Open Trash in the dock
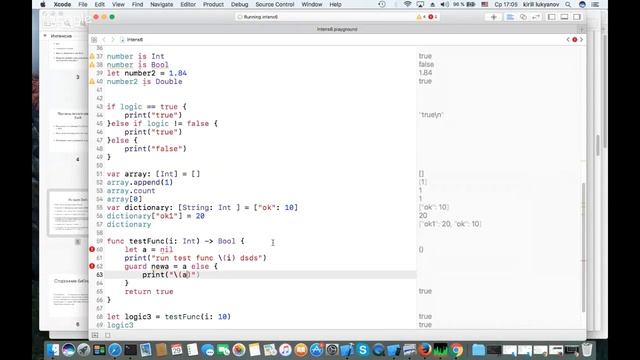Screen dimensions: 640x360 coord(587,350)
